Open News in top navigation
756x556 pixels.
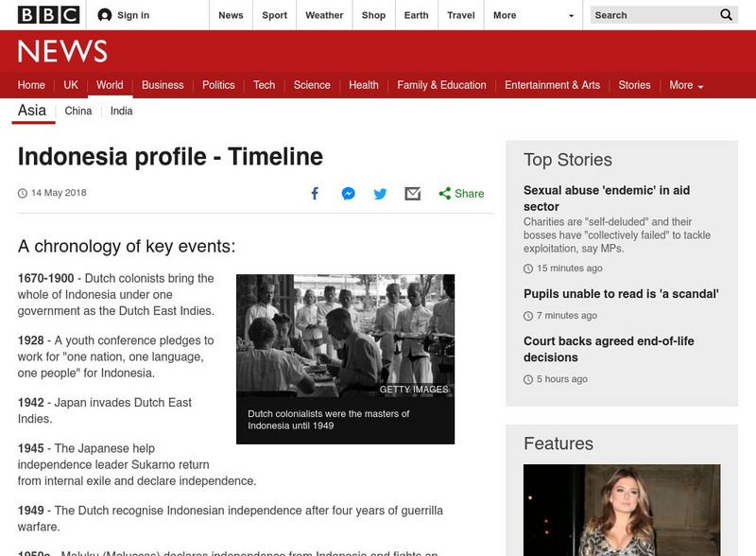(231, 15)
